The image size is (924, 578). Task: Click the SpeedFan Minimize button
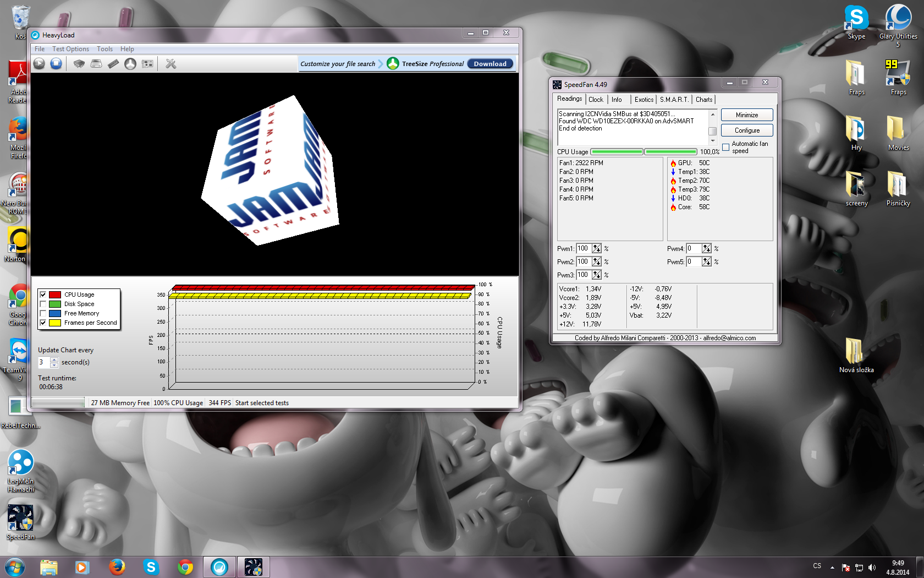coord(747,115)
